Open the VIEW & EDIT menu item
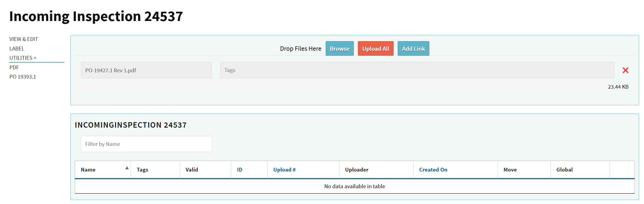This screenshot has width=644, height=204. point(24,39)
